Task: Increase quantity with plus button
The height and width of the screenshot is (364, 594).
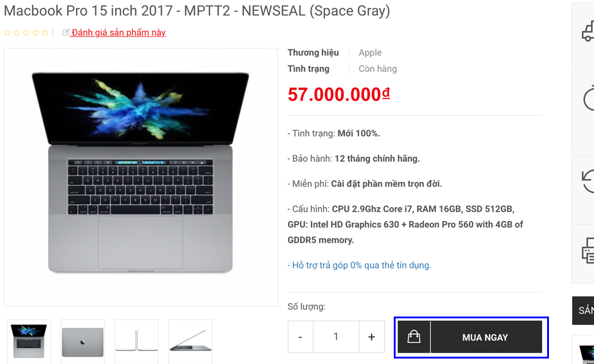Action: [371, 337]
